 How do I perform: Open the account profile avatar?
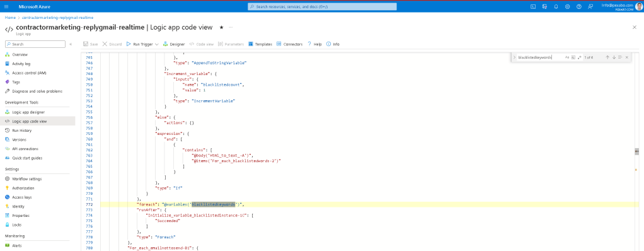point(639,6)
